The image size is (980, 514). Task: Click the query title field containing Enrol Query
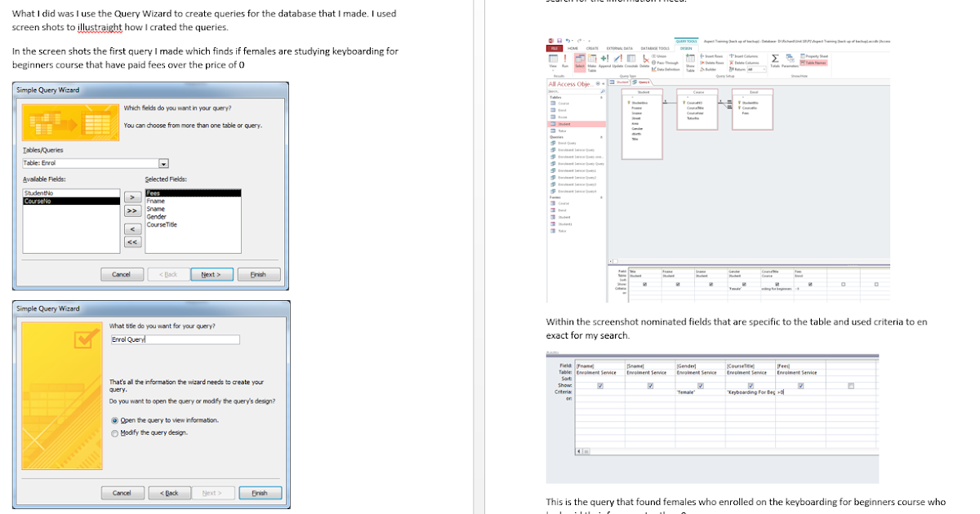pyautogui.click(x=175, y=339)
